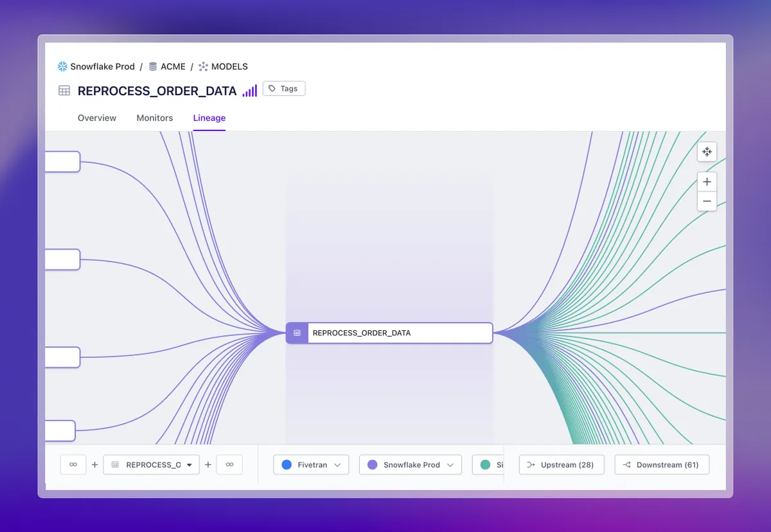
Task: Switch to the Monitors tab
Action: pos(155,118)
